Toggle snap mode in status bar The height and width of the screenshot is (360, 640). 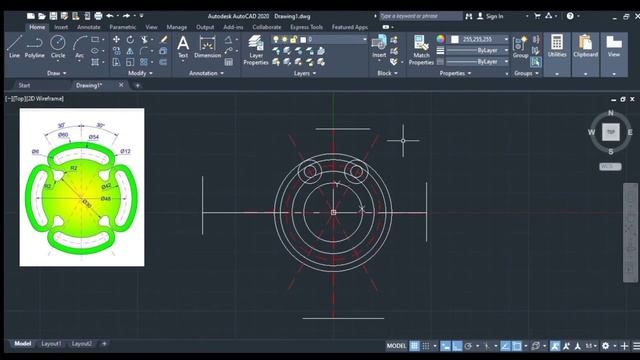coord(426,346)
